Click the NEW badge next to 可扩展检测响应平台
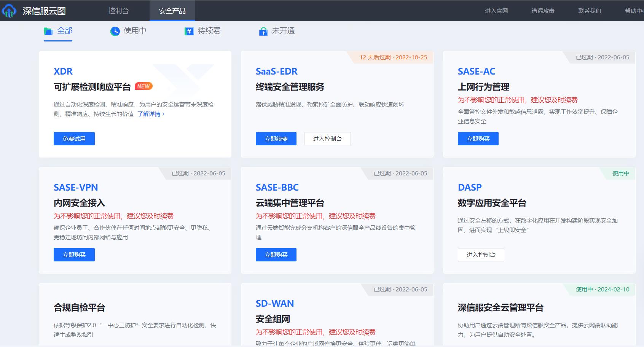The width and height of the screenshot is (644, 347). point(143,86)
